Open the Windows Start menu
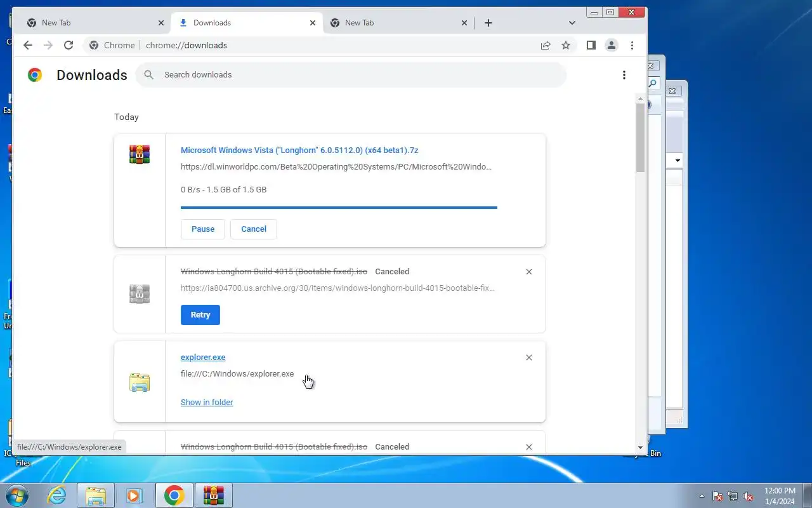The height and width of the screenshot is (508, 812). click(18, 495)
